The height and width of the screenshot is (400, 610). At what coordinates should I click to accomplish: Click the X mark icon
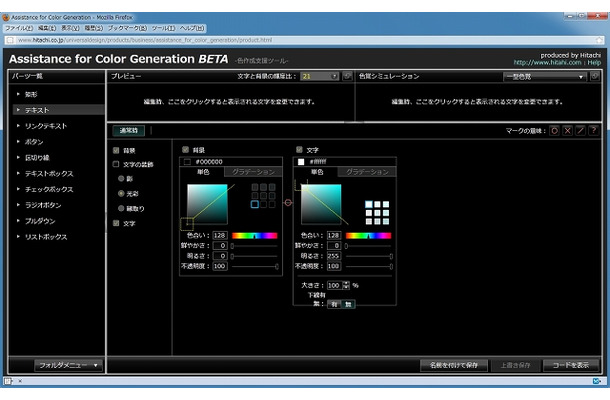pos(568,131)
